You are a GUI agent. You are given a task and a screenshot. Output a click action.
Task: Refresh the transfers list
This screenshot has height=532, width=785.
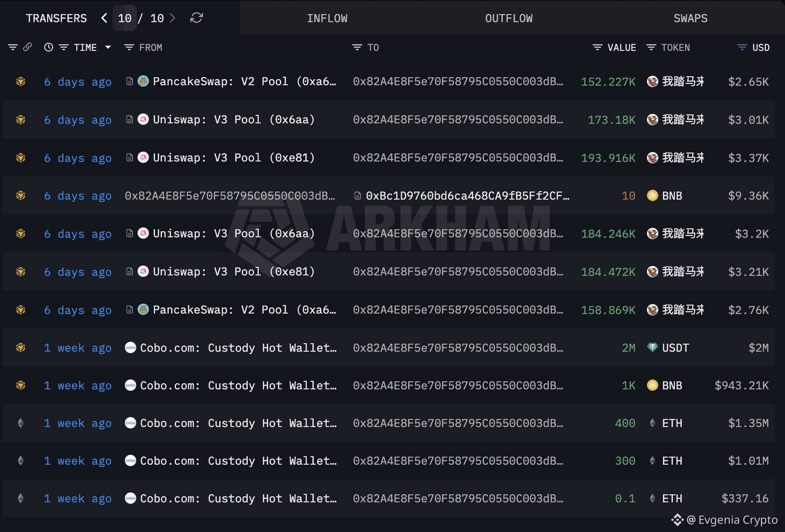(196, 18)
